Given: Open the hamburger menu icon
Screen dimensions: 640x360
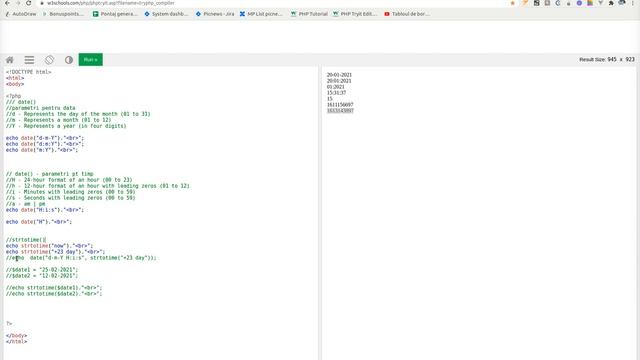Looking at the screenshot, I should click(29, 60).
